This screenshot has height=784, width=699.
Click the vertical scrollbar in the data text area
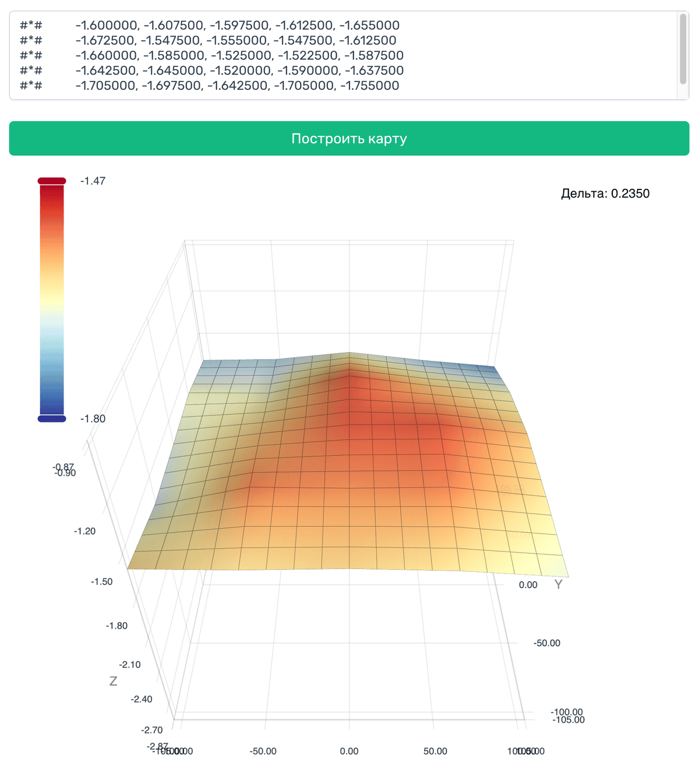(683, 50)
